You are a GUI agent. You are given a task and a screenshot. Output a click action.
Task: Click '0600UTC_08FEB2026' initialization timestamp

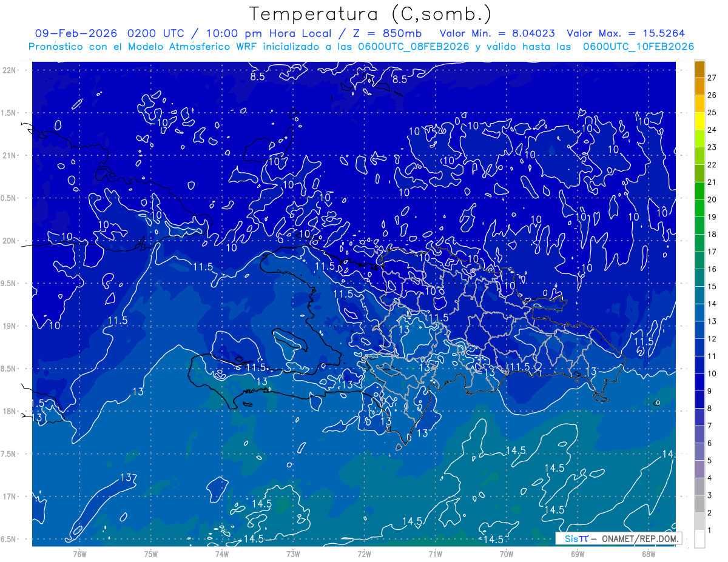coord(413,47)
